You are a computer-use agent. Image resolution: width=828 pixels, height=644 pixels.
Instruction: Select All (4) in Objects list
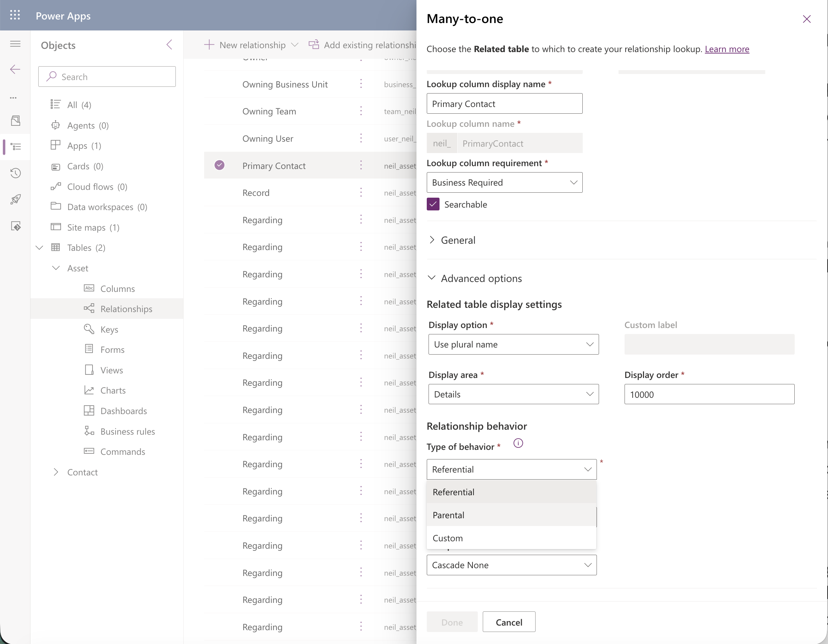[x=79, y=104]
